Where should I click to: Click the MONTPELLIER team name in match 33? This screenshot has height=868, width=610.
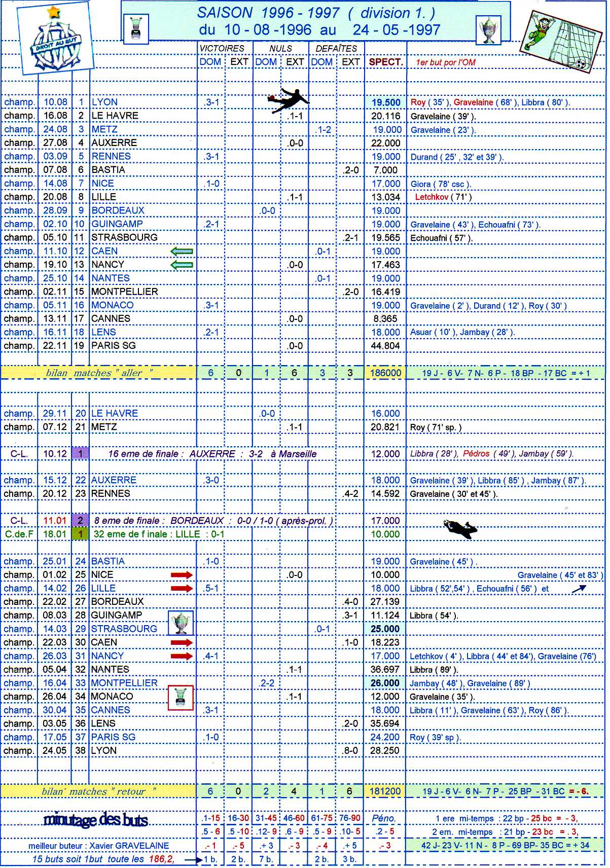124,683
